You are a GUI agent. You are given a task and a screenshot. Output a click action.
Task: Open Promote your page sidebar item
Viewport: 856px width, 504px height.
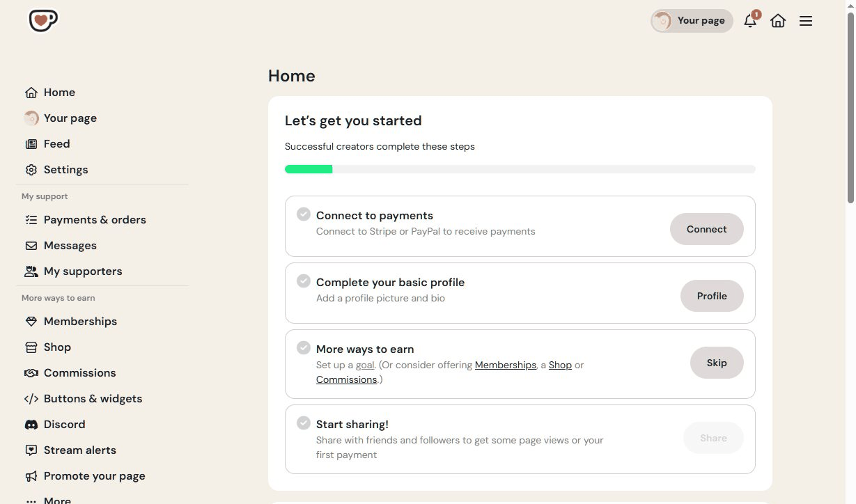[85, 475]
